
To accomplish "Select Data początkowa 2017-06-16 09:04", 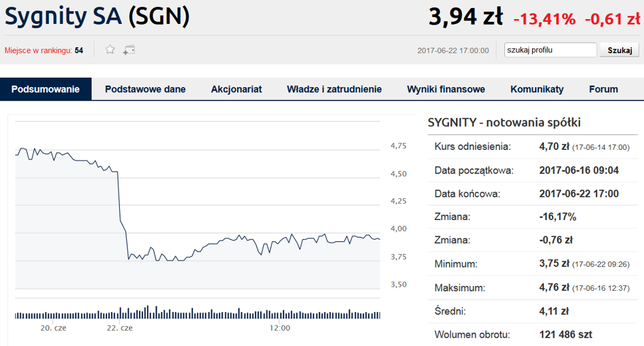I will (x=579, y=170).
